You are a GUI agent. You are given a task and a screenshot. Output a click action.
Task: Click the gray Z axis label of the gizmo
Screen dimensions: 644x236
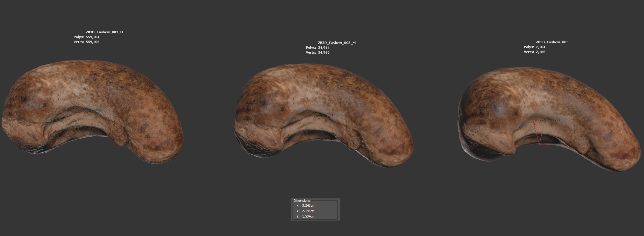[x=545, y=121]
